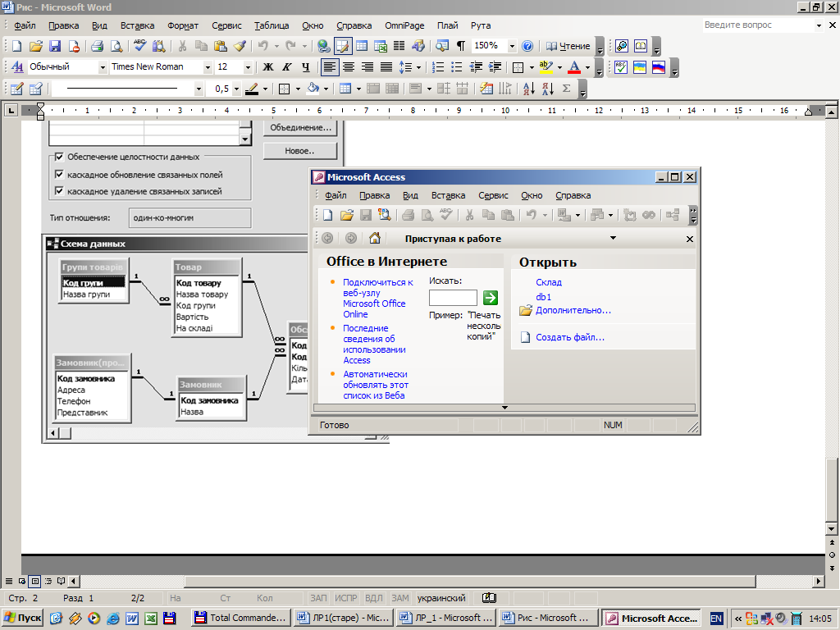
Task: Print document from Word toolbar
Action: tap(97, 46)
